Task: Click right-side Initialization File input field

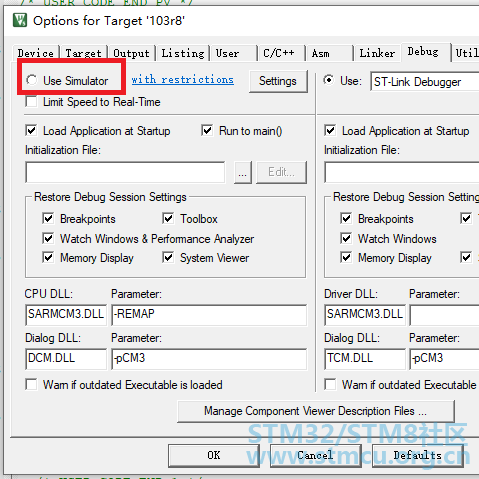Action: (402, 172)
